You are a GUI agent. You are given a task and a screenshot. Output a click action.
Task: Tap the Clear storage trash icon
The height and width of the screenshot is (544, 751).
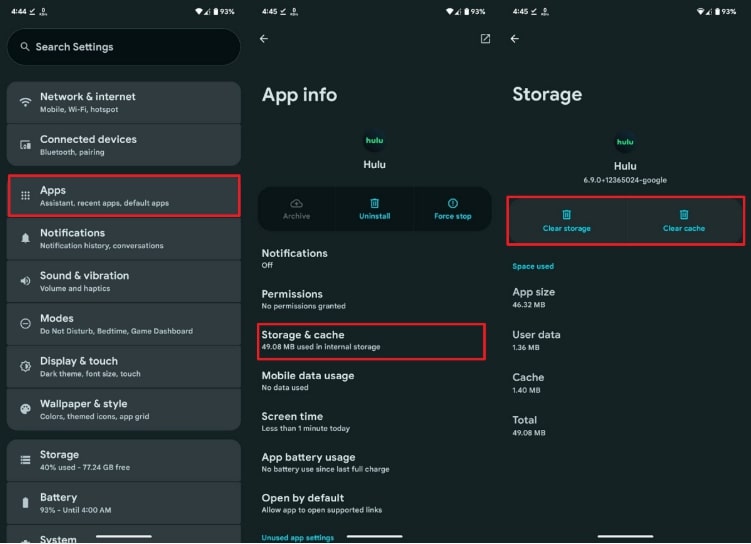pyautogui.click(x=567, y=215)
